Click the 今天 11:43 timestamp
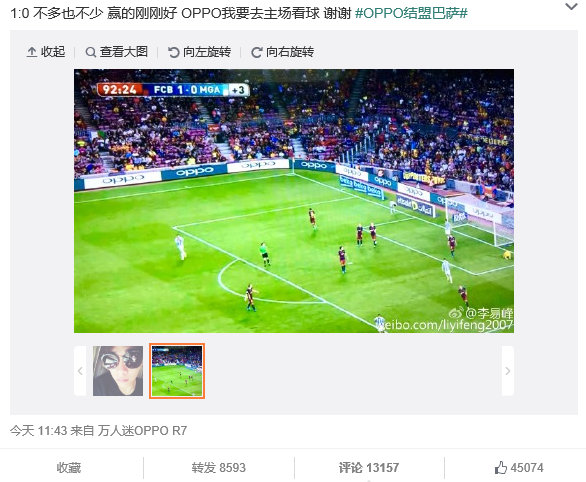 pyautogui.click(x=38, y=430)
